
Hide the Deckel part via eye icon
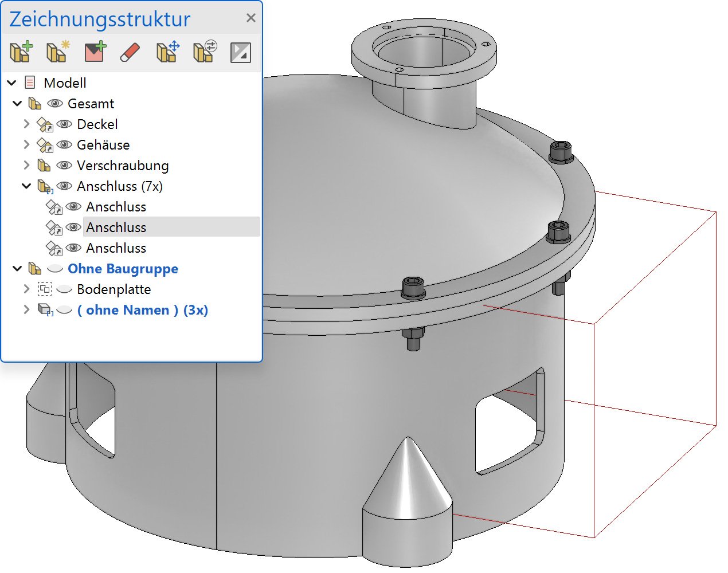pyautogui.click(x=64, y=124)
